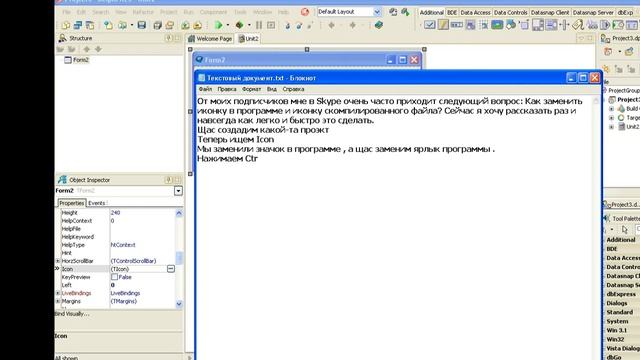Open Notepad's Правка menu
The width and height of the screenshot is (640, 360).
(227, 89)
